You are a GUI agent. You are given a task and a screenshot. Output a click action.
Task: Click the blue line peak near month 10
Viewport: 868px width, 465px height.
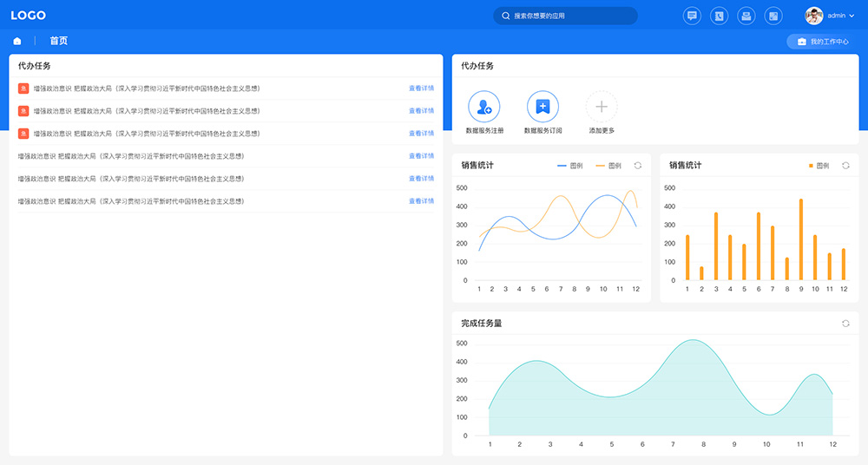coord(608,195)
